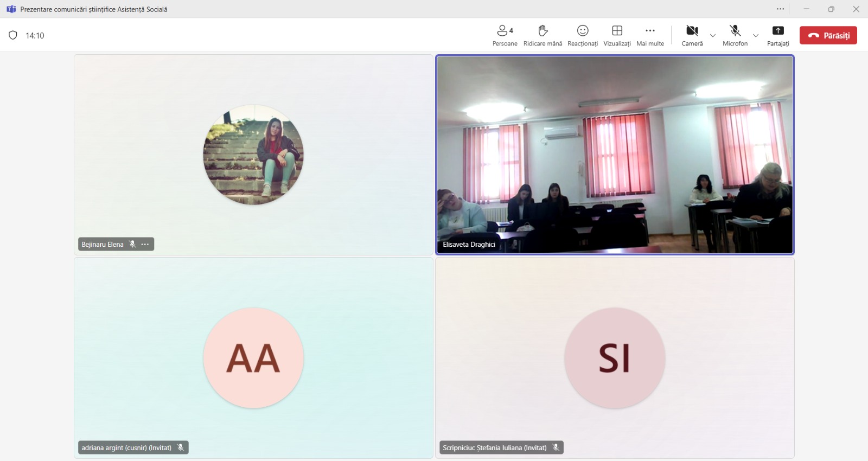Open the Mai multe options menu
868x461 pixels.
point(650,36)
